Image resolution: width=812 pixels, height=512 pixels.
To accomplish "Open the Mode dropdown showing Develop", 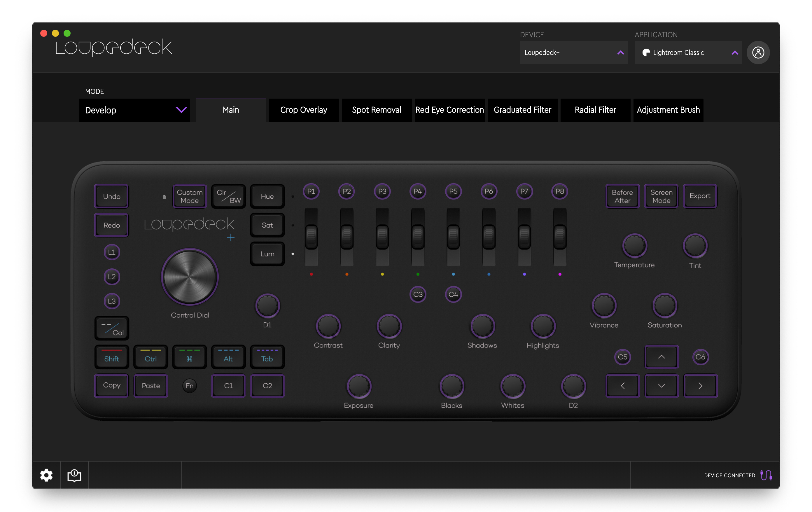I will click(134, 110).
